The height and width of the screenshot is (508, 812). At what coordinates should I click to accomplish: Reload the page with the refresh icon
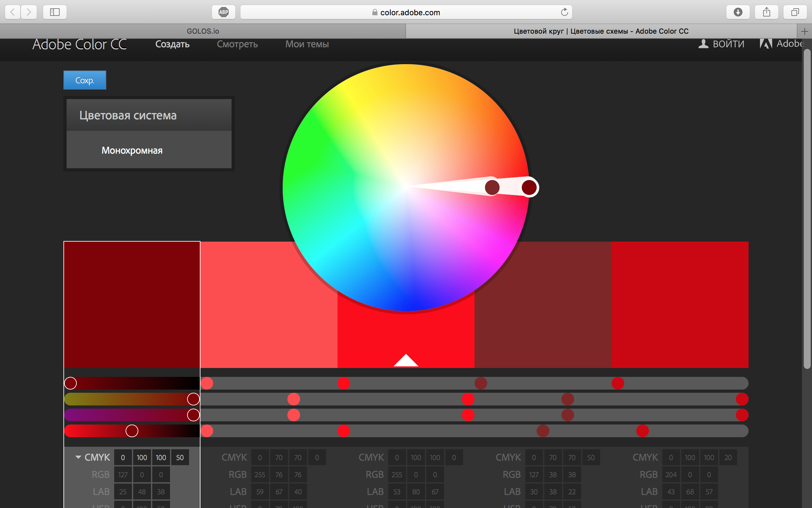pos(564,12)
